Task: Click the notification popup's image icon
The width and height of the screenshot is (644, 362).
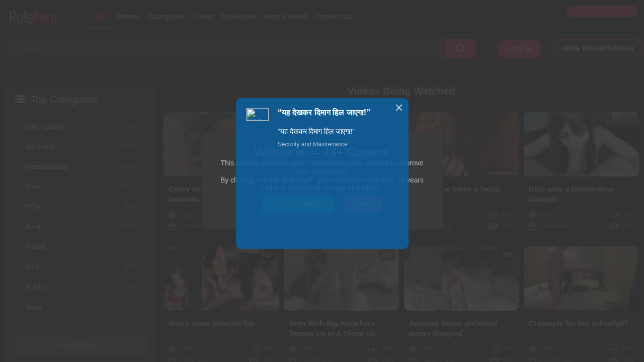Action: click(257, 115)
